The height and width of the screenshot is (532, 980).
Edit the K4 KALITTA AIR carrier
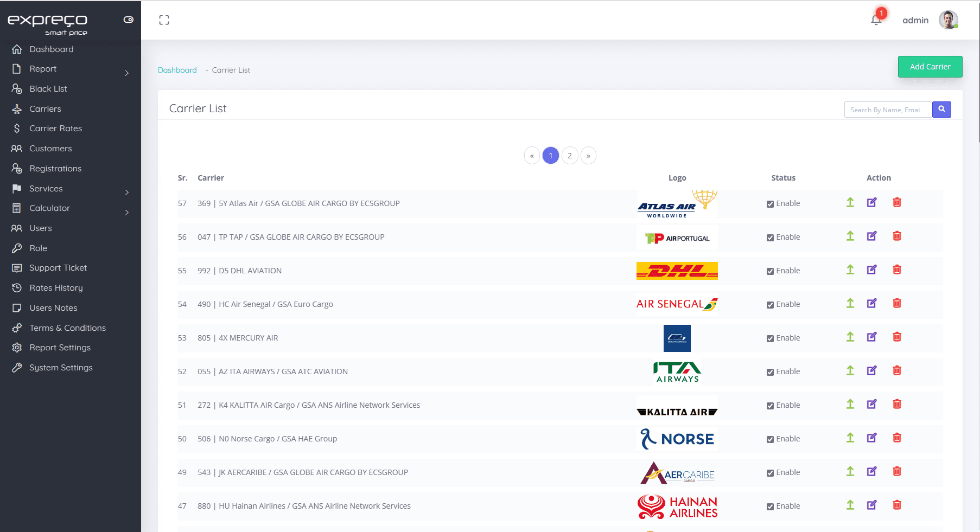(x=872, y=404)
